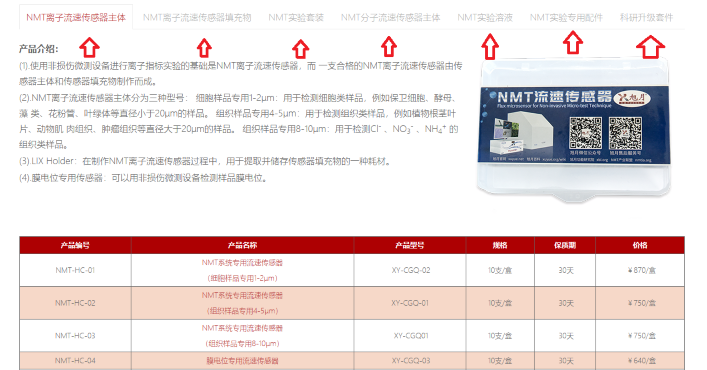Click red arrow below NMT实验专用配件 tab

tap(573, 42)
